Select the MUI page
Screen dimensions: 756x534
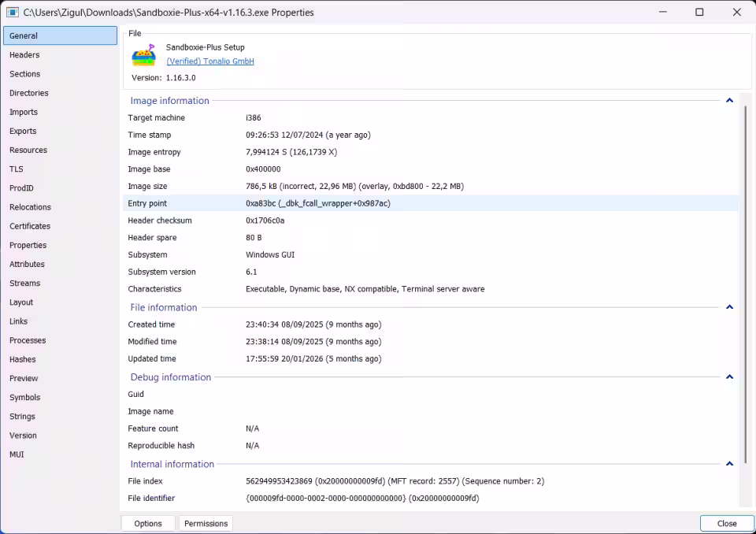61,454
